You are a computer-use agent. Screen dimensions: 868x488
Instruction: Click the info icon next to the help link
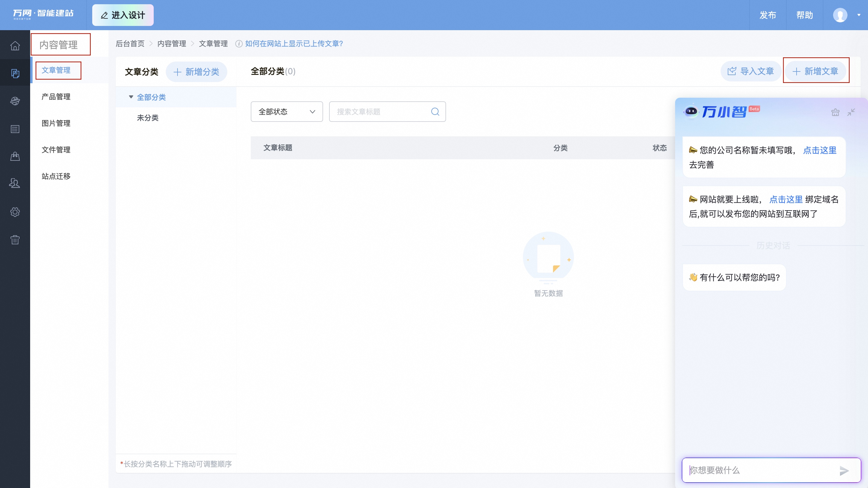239,44
